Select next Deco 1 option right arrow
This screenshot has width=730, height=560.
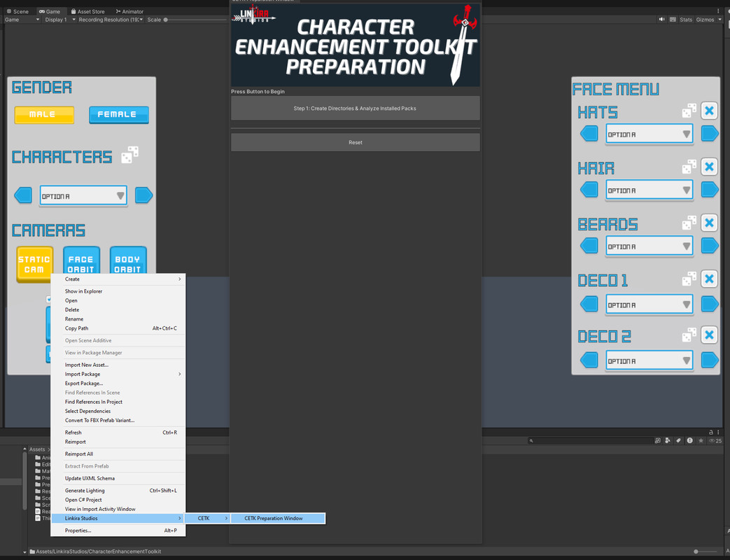710,304
